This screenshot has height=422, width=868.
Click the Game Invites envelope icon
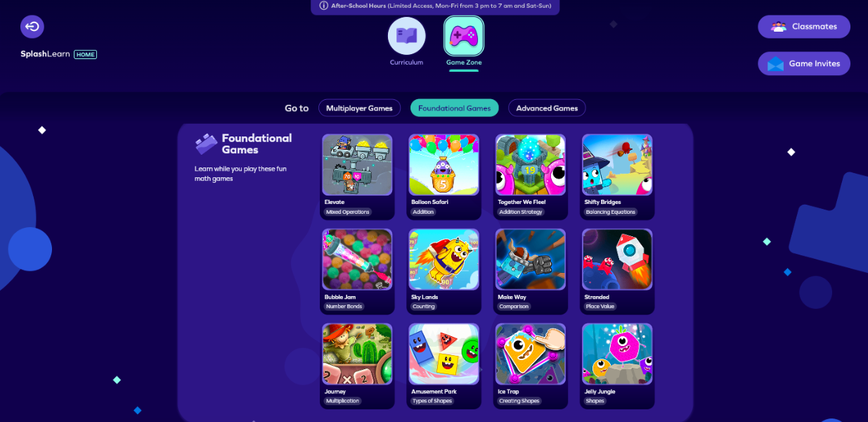click(775, 64)
